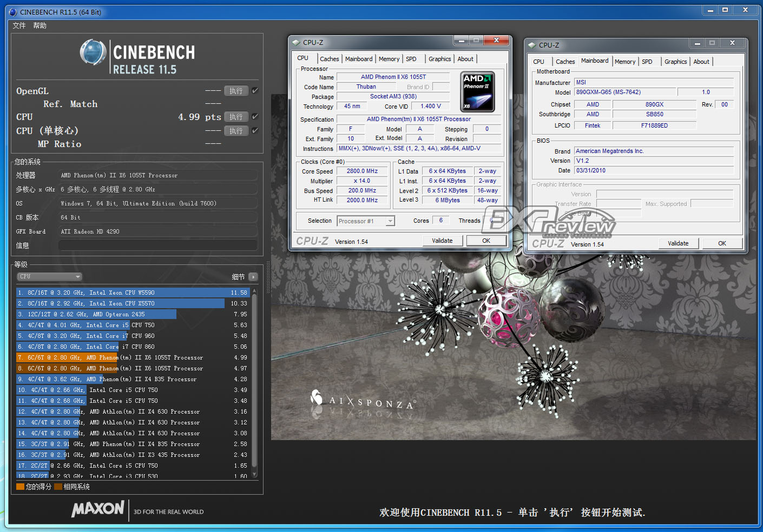Image resolution: width=763 pixels, height=532 pixels.
Task: Maximize the Cinebench main window
Action: coord(725,10)
